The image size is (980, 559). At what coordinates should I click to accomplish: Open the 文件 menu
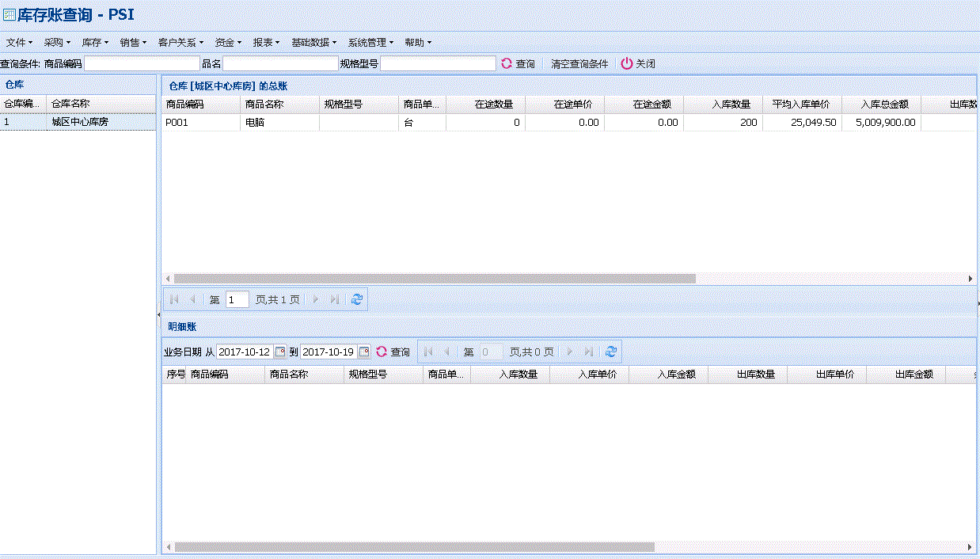(x=20, y=42)
